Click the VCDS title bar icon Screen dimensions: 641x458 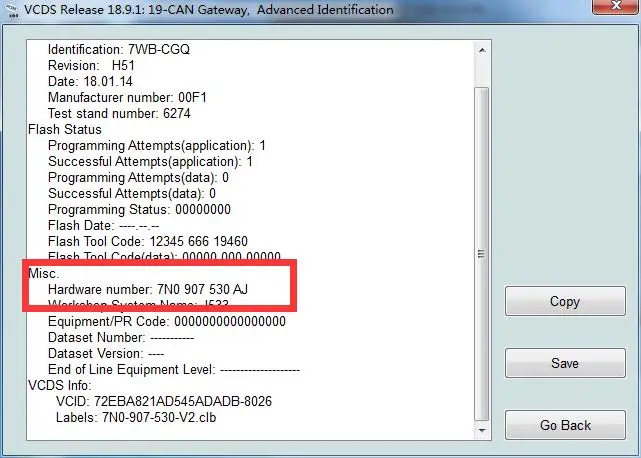13,10
